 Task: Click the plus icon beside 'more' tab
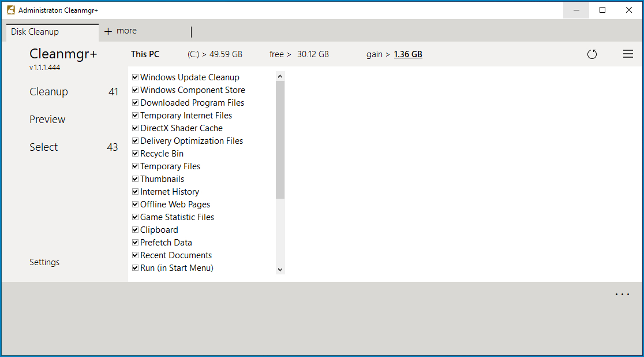coord(108,31)
